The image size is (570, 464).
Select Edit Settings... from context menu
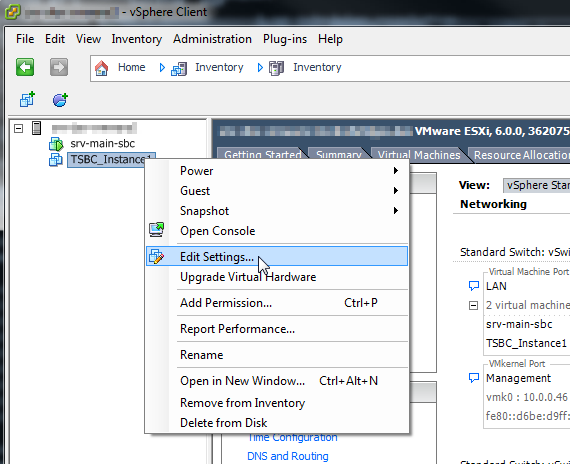277,256
